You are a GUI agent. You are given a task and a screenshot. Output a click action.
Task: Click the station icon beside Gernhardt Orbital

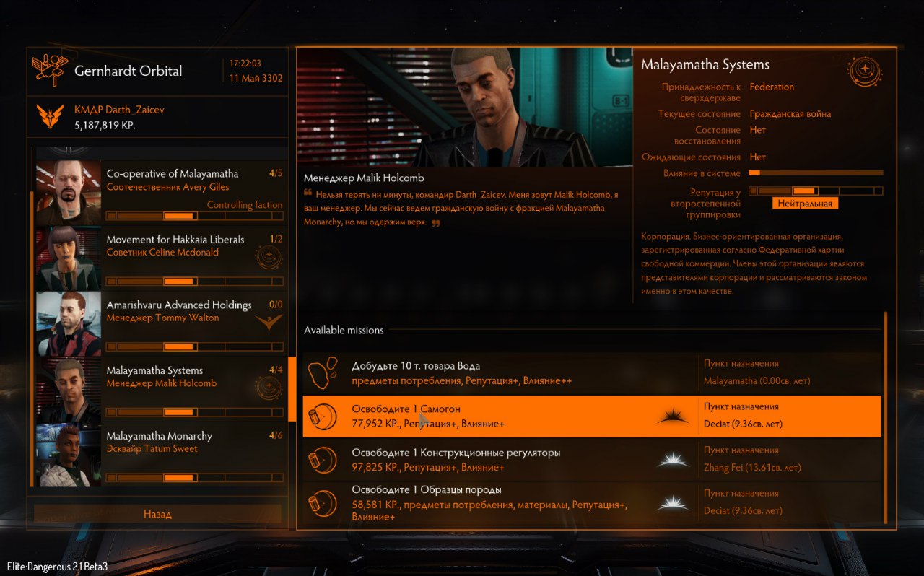pos(50,70)
